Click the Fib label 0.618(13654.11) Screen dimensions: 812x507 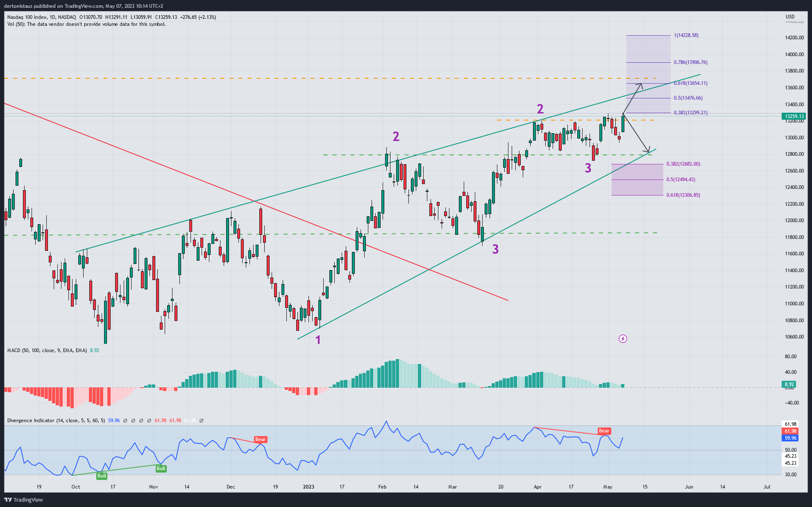click(691, 83)
